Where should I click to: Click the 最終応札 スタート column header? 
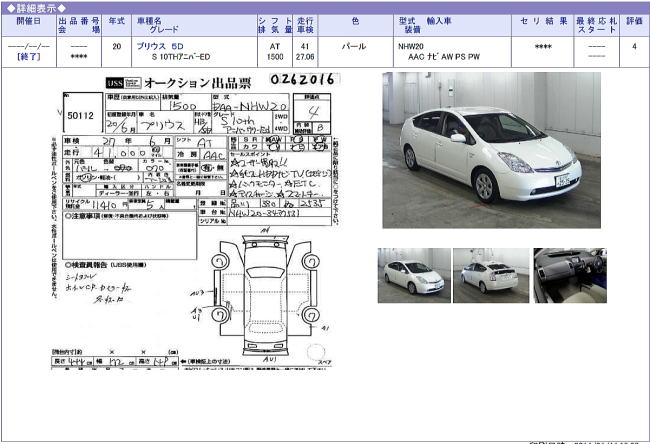597,25
